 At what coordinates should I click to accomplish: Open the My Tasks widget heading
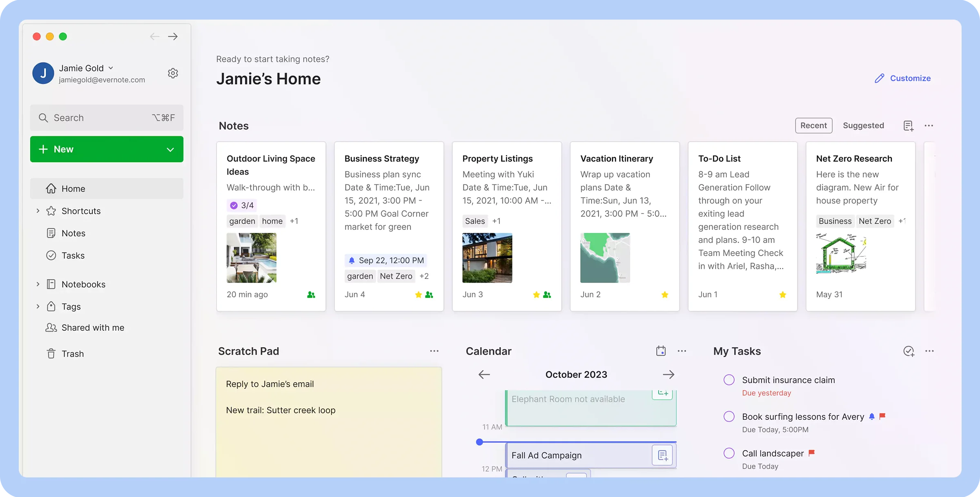pyautogui.click(x=737, y=351)
